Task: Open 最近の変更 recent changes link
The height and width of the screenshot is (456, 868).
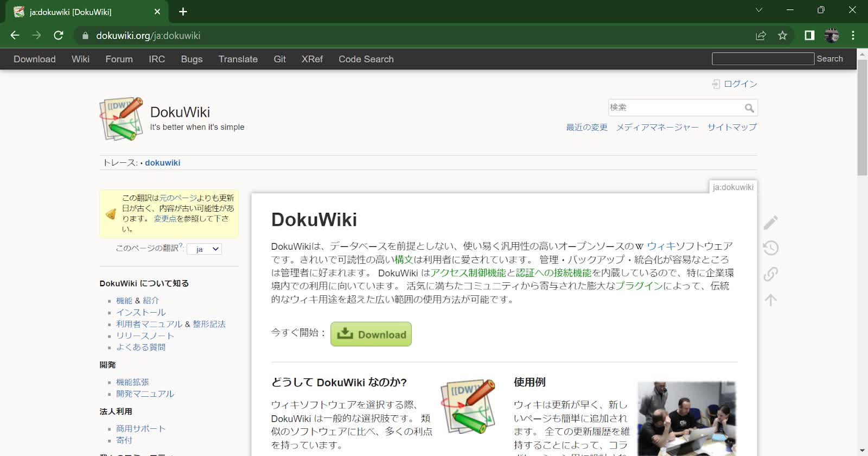Action: pos(586,127)
